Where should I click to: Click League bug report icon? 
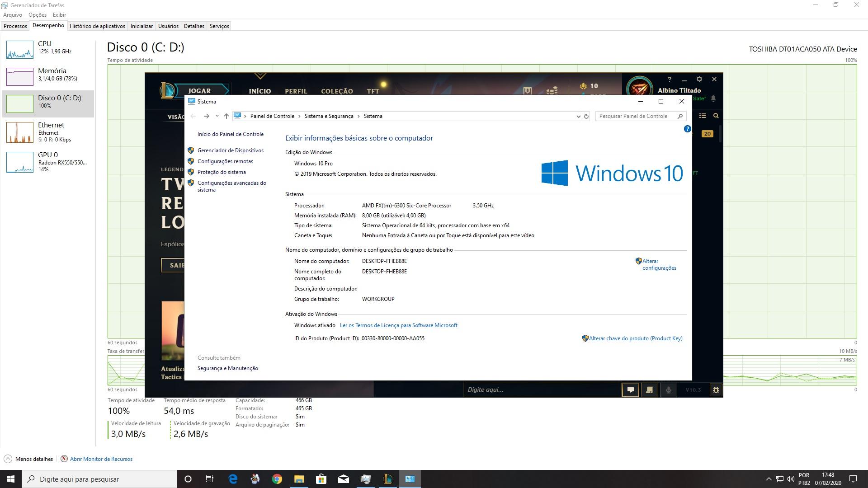(x=716, y=389)
